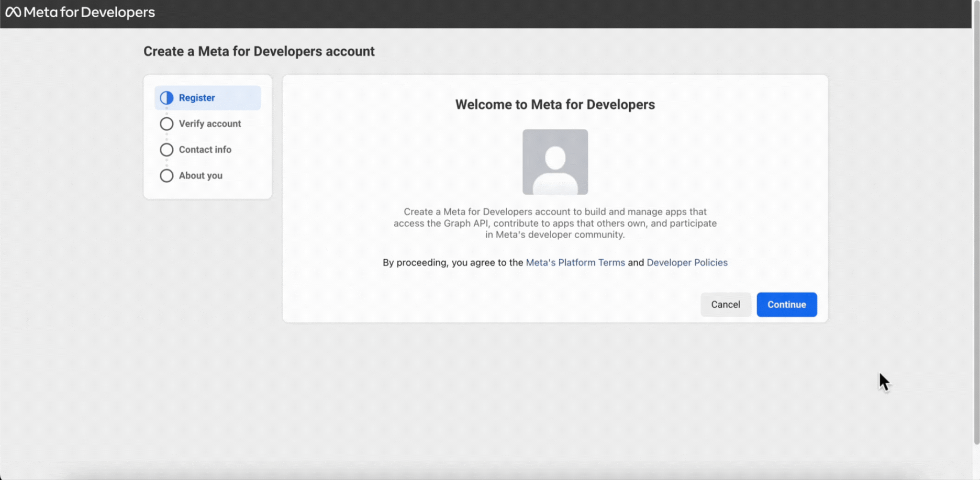Click the blue Continue button
The image size is (980, 480).
pyautogui.click(x=786, y=305)
